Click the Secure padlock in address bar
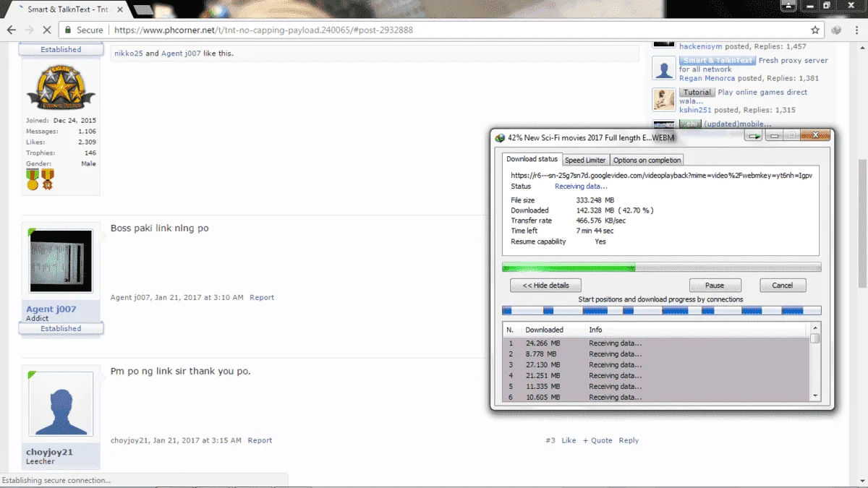868x488 pixels. click(69, 30)
